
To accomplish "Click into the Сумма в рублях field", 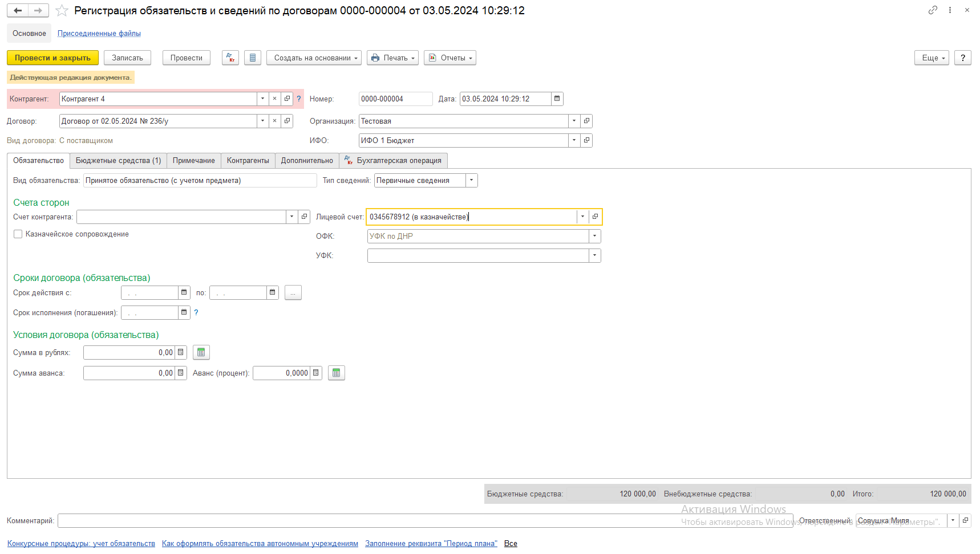I will 129,352.
